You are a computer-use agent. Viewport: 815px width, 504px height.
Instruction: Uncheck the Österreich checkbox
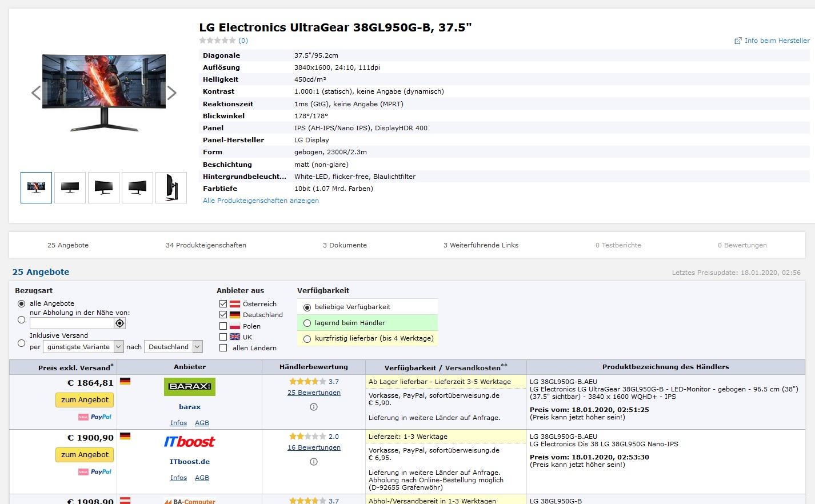[223, 304]
